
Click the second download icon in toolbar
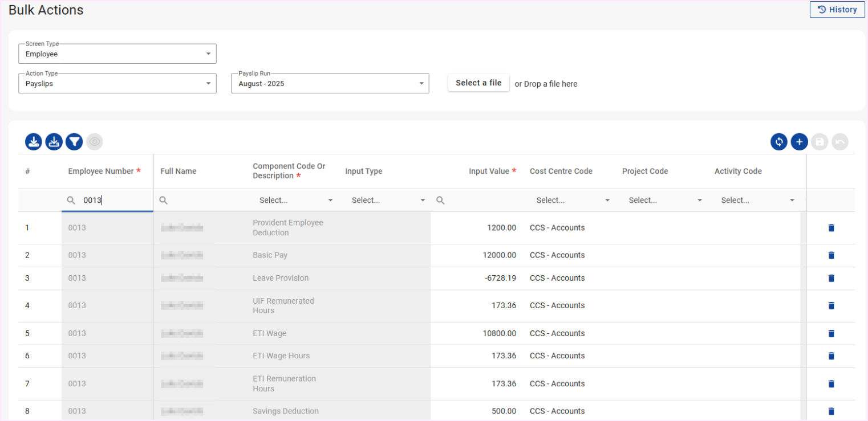pyautogui.click(x=54, y=142)
